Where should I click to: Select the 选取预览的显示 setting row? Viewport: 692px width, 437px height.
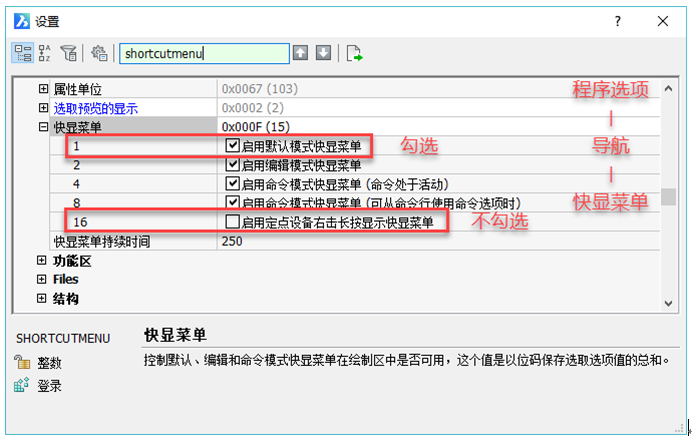tap(95, 108)
